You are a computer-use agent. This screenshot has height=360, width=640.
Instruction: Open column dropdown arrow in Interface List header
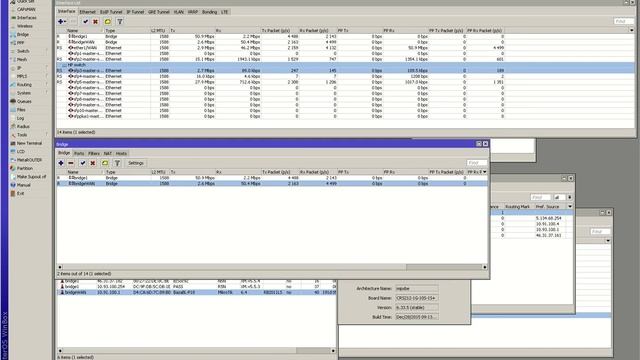[x=631, y=30]
